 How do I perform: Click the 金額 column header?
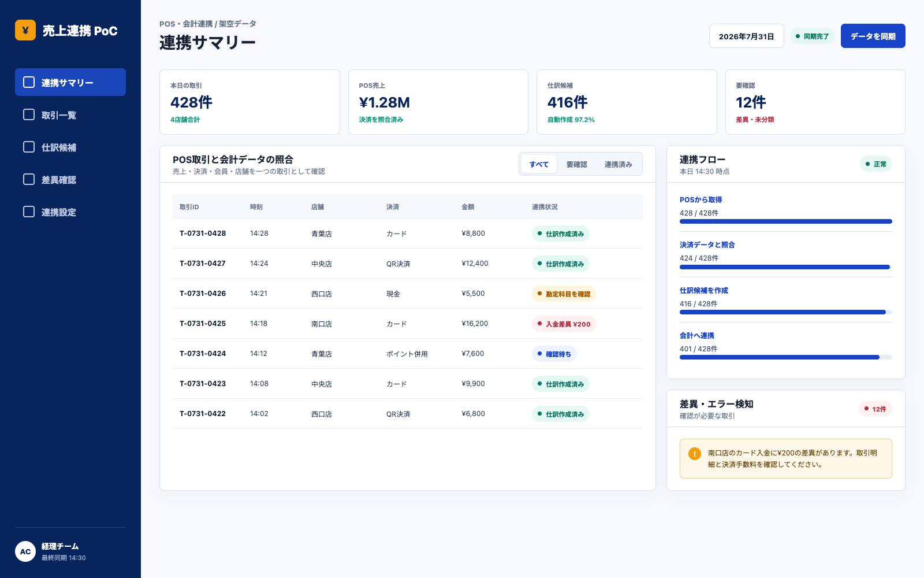[468, 207]
